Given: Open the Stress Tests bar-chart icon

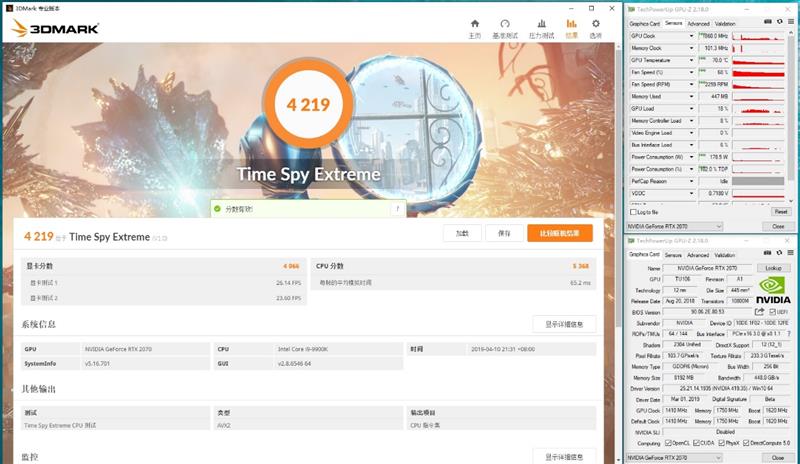Looking at the screenshot, I should (540, 24).
